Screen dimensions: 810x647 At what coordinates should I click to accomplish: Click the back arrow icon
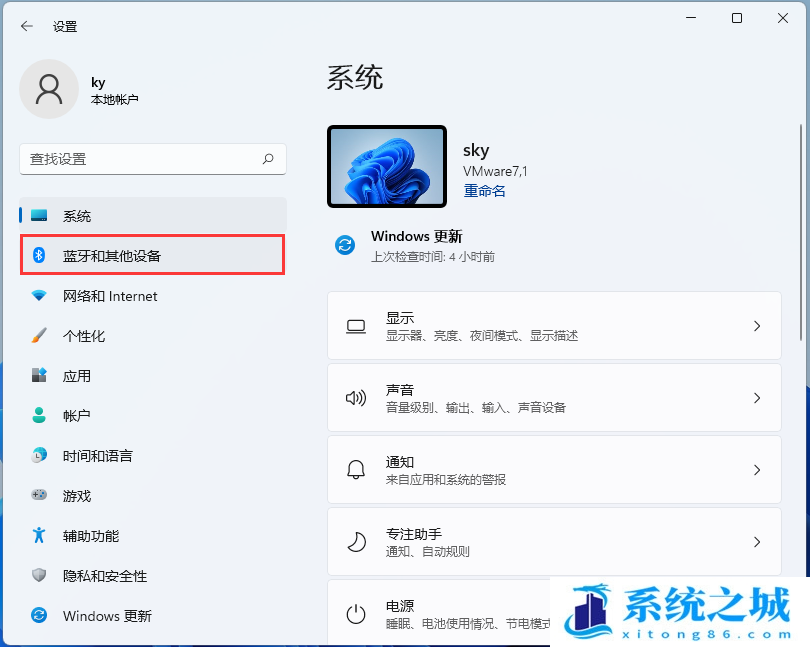(x=27, y=26)
